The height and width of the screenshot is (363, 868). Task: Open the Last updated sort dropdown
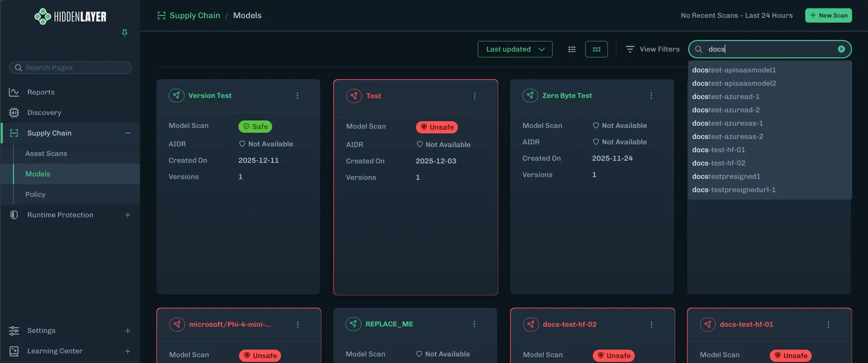point(515,49)
